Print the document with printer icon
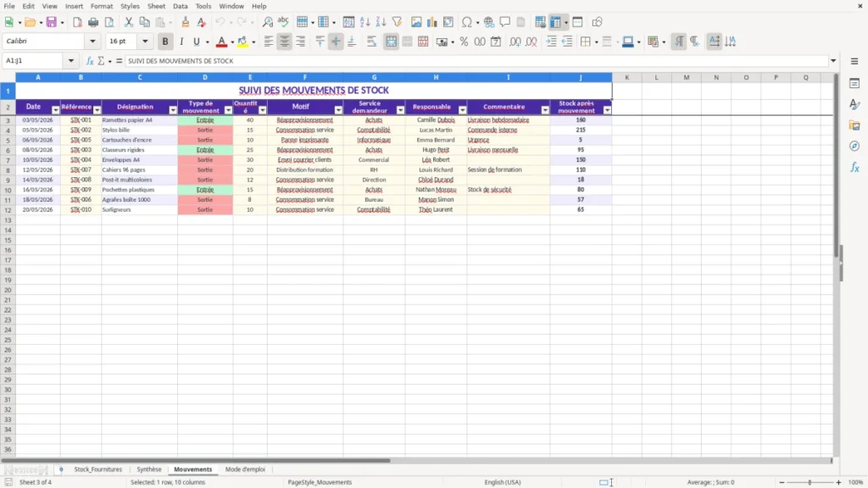This screenshot has height=488, width=868. click(x=93, y=22)
